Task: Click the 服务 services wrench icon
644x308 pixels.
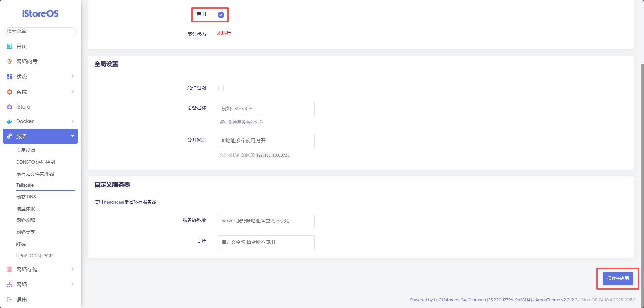Action: click(x=9, y=136)
